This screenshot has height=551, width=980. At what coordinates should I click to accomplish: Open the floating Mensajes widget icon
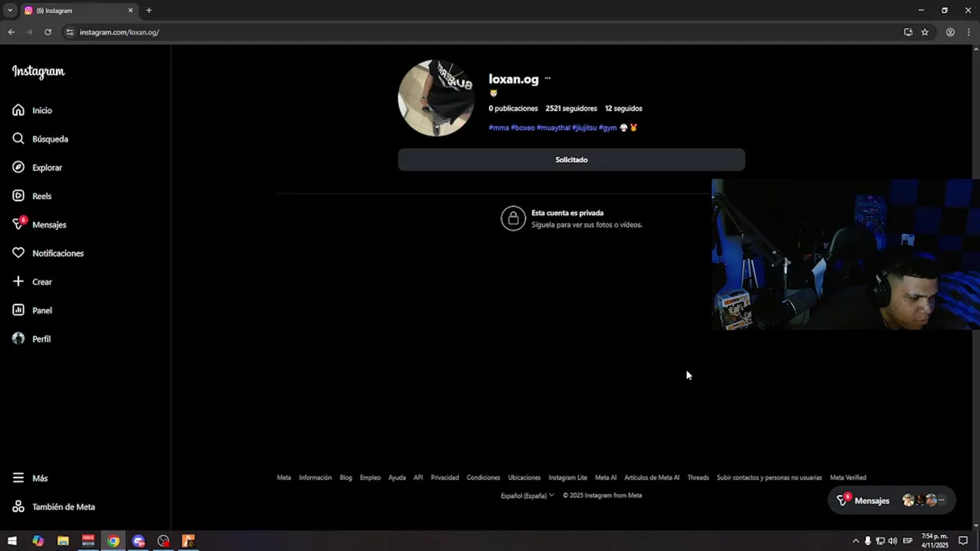843,500
